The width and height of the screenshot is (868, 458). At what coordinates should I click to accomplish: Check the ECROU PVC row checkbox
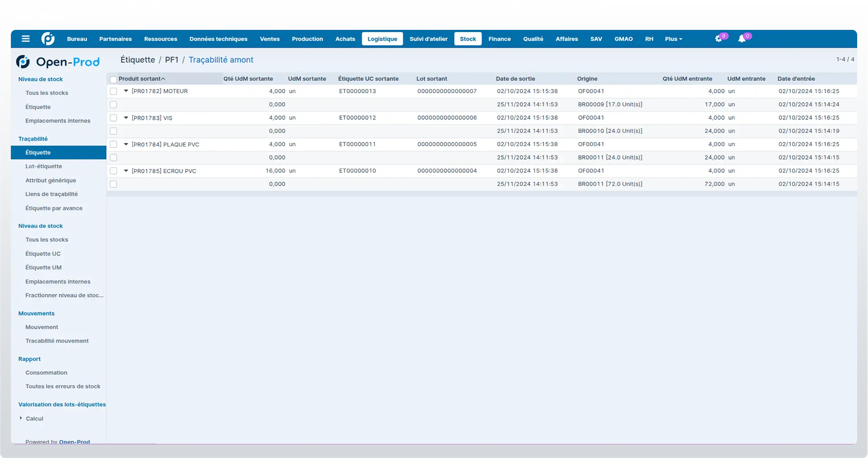pos(113,171)
